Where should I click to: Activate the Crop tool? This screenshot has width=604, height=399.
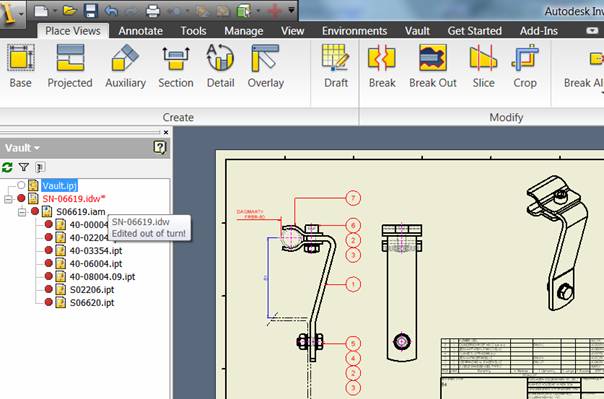point(525,66)
